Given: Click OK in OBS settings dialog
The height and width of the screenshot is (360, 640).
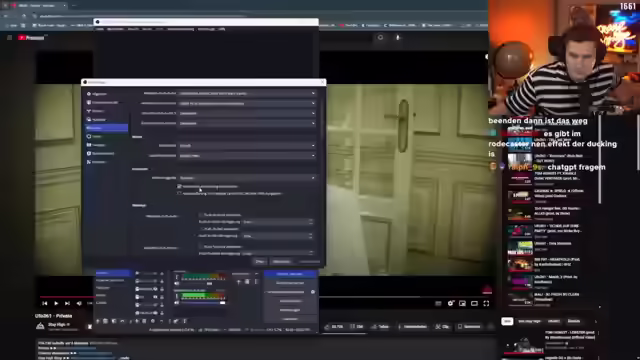Looking at the screenshot, I should (260, 261).
